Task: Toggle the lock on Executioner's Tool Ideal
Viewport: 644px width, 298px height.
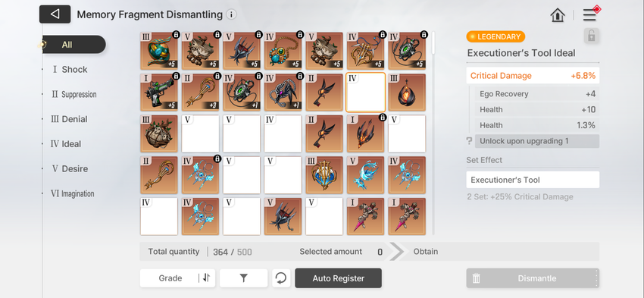Action: coord(591,36)
